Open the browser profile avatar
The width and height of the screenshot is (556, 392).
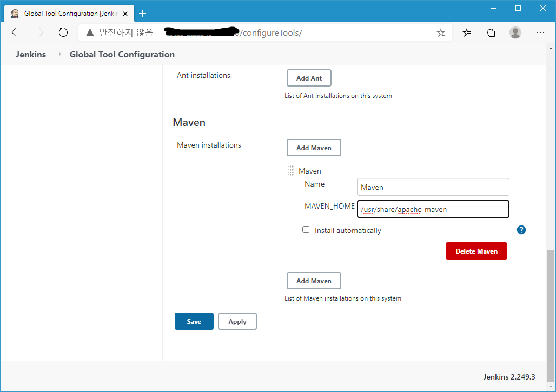pyautogui.click(x=515, y=32)
